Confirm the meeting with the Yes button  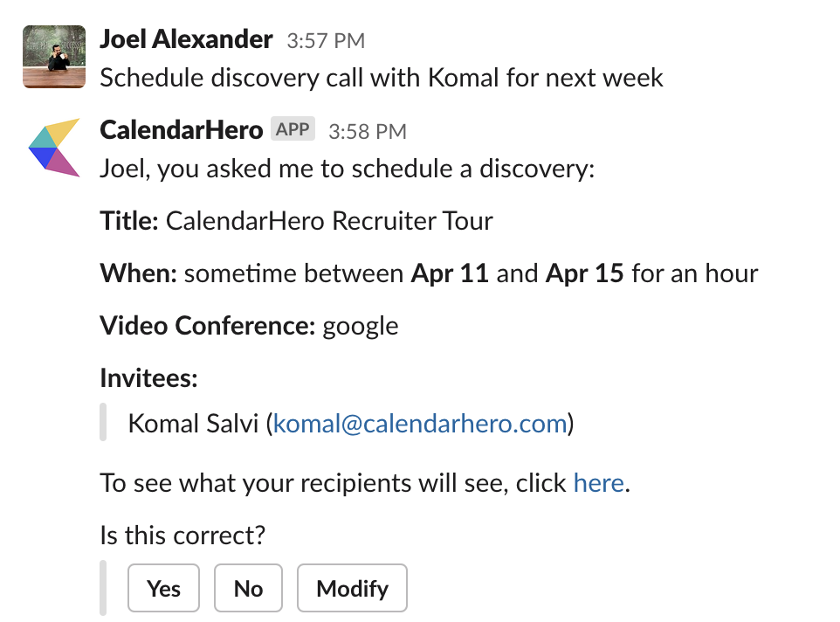(163, 588)
